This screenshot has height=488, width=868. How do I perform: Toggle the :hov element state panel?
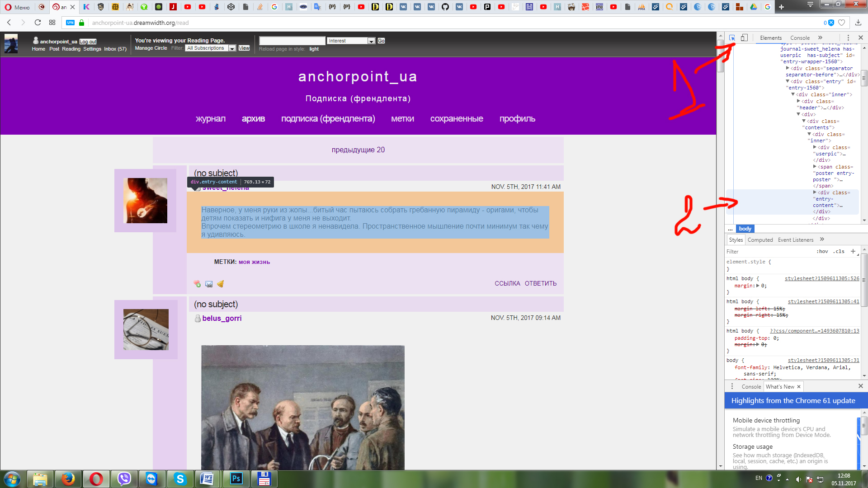[x=822, y=252]
